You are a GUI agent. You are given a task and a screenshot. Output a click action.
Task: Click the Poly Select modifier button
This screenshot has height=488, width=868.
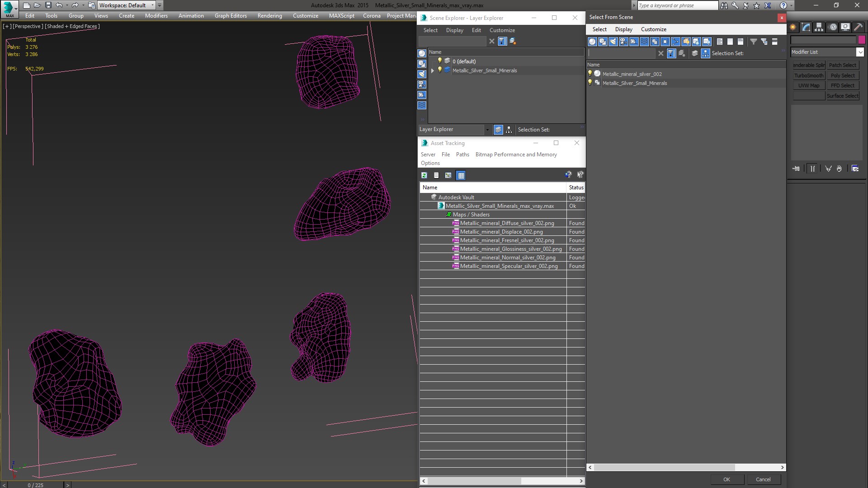point(843,75)
